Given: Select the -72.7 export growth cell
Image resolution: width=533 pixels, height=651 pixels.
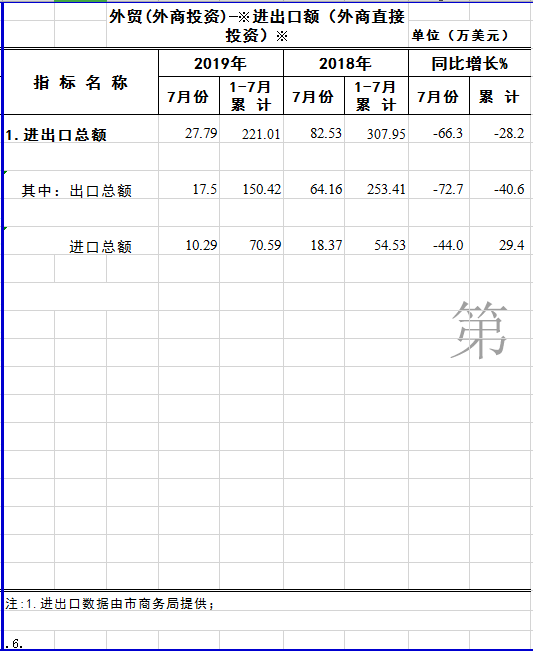Looking at the screenshot, I should (x=439, y=185).
